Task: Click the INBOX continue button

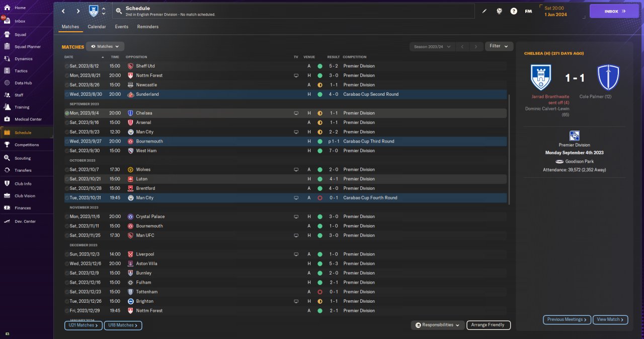Action: [614, 11]
